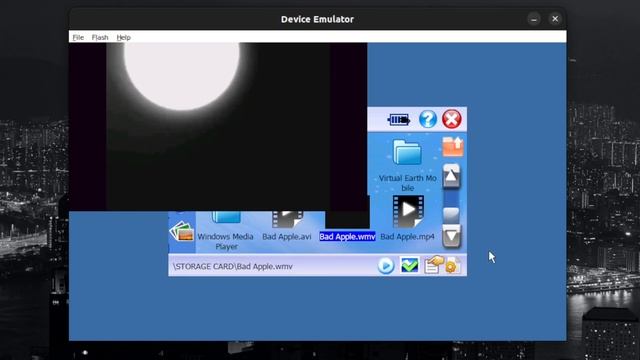Image resolution: width=640 pixels, height=360 pixels.
Task: Click the hand properties list icon
Action: pyautogui.click(x=433, y=265)
